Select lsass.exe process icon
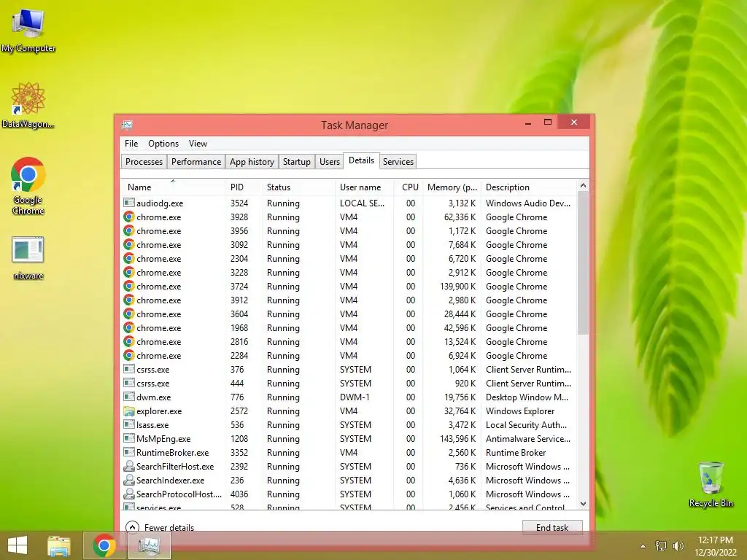 (128, 425)
